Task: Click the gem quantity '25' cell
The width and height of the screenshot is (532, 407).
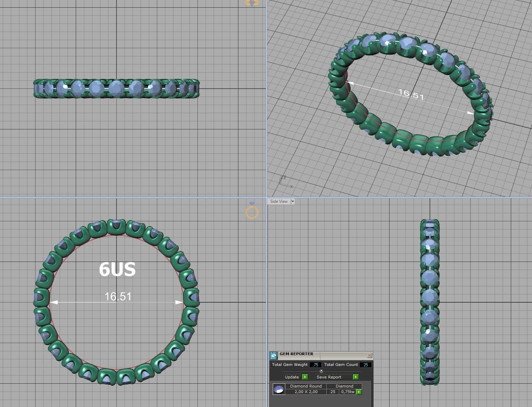Action: (x=333, y=392)
